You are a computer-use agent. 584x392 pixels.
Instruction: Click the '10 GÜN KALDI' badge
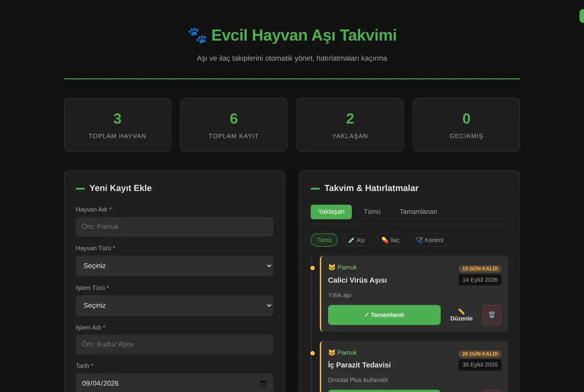(480, 268)
